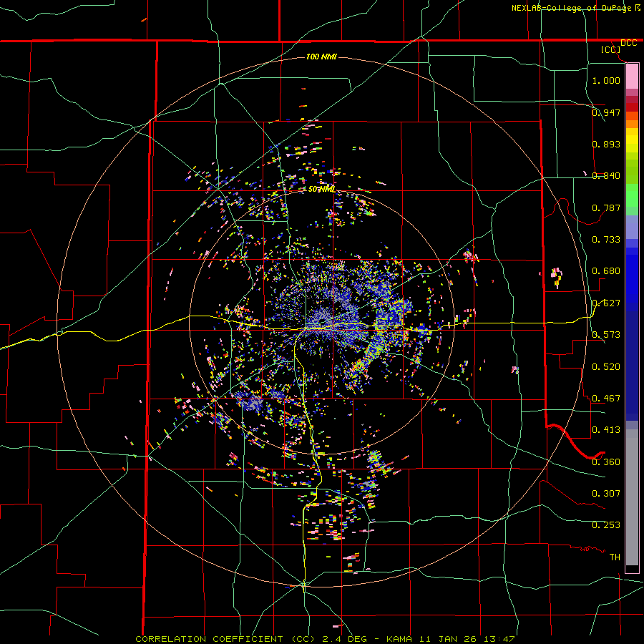Select the 0.573 scale value
Viewport: 644px width, 644px height.
point(606,335)
